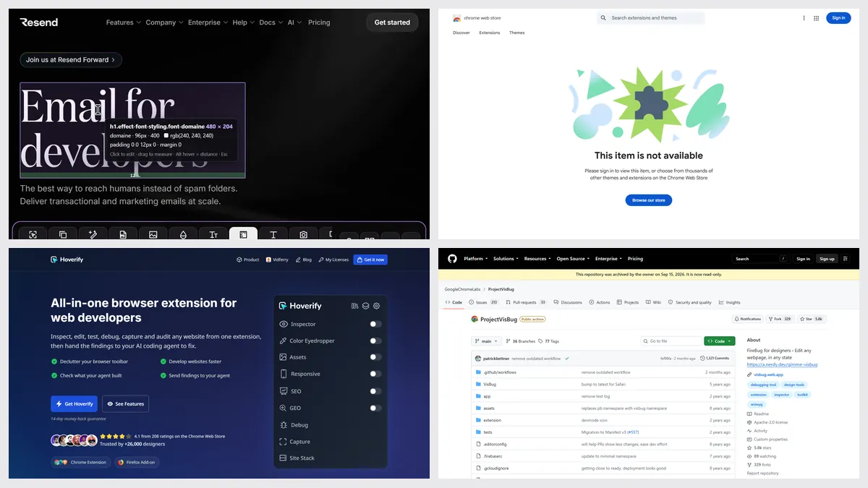Expand the Help dropdown on Resend
The width and height of the screenshot is (868, 488).
click(x=243, y=22)
